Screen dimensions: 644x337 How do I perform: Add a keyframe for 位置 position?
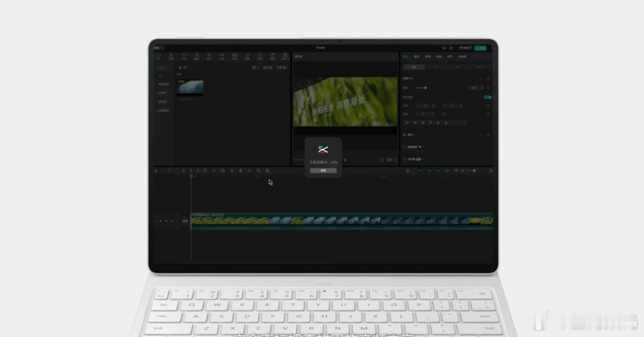point(488,106)
